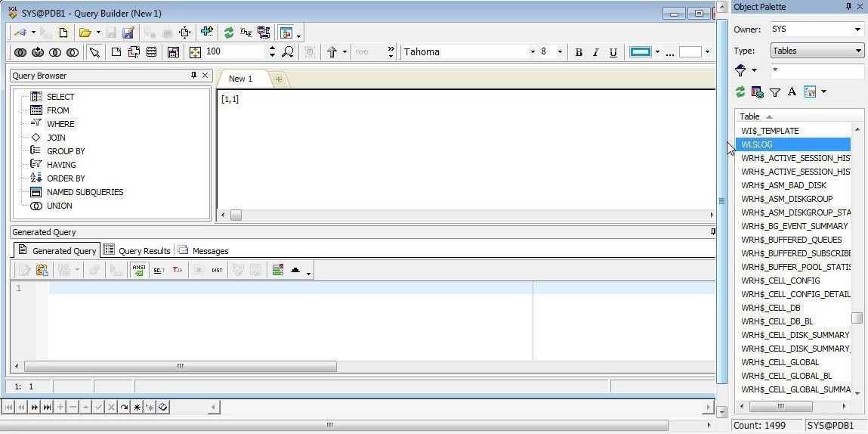Go to next record in navigator bar
This screenshot has height=434, width=868.
(34, 408)
